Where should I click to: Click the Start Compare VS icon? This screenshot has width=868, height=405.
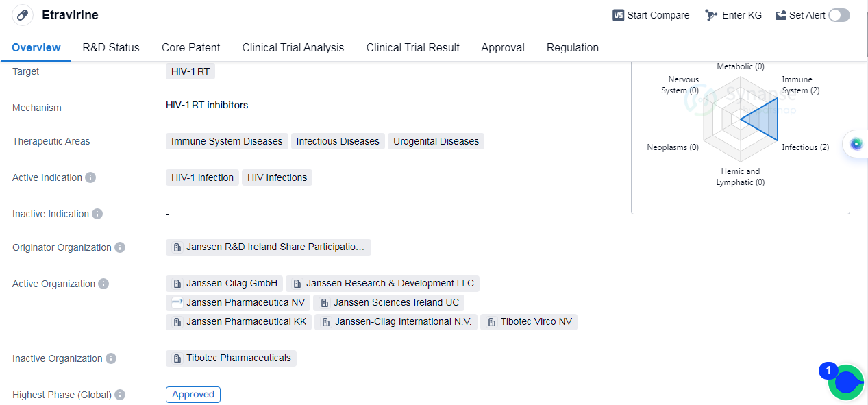[x=618, y=15]
